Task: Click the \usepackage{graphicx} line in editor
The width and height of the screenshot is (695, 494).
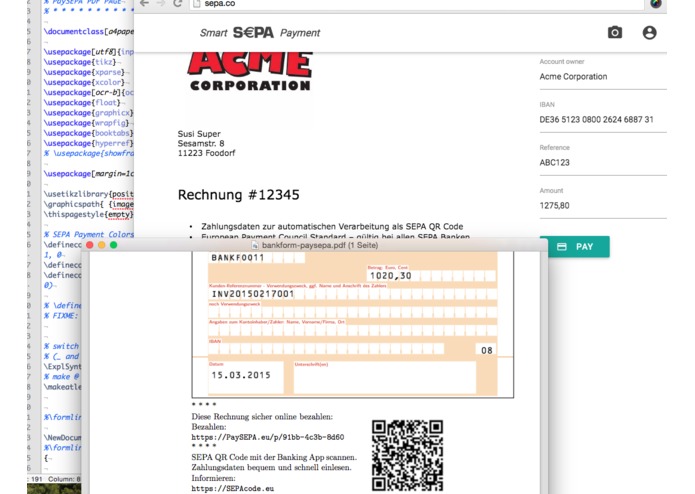Action: click(89, 113)
